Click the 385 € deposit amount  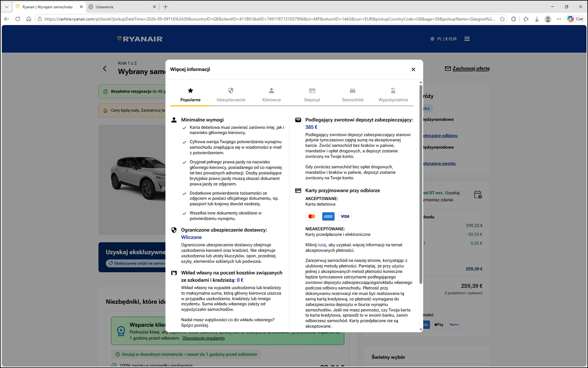[x=311, y=127]
